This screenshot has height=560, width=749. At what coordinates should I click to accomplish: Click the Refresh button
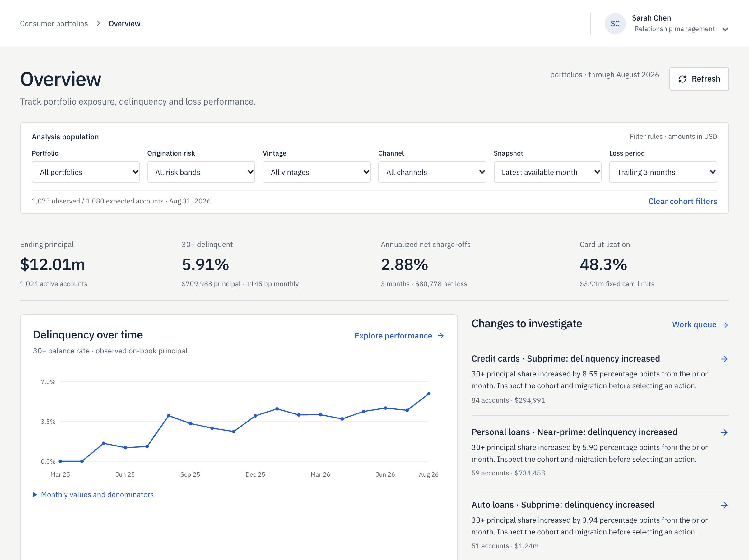(699, 79)
